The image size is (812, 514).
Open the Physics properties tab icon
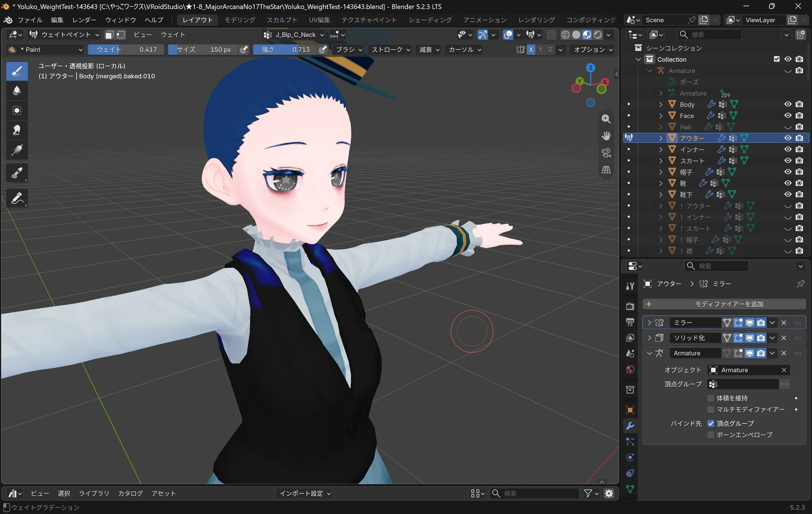pyautogui.click(x=630, y=457)
